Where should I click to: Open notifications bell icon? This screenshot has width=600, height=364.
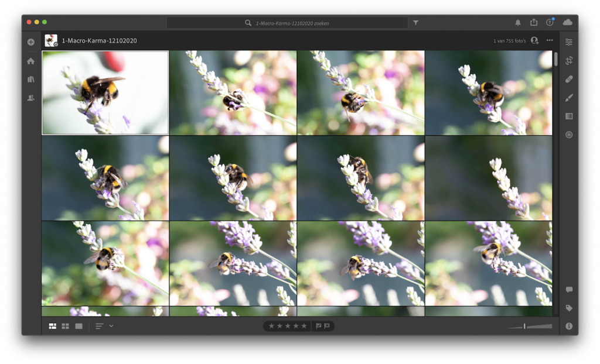(518, 23)
